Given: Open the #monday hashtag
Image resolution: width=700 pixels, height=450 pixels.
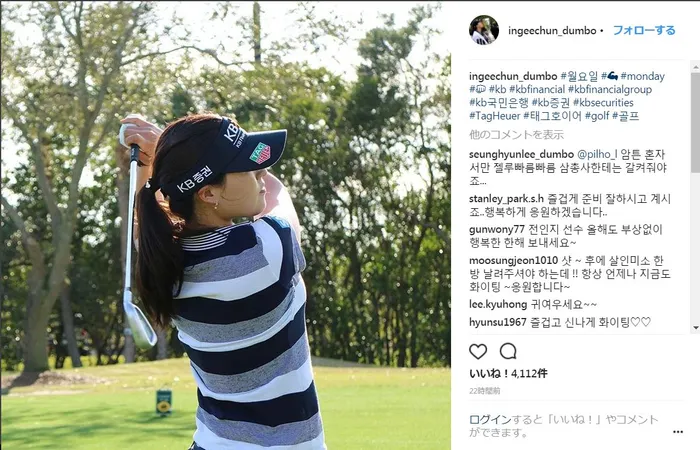Looking at the screenshot, I should [642, 76].
